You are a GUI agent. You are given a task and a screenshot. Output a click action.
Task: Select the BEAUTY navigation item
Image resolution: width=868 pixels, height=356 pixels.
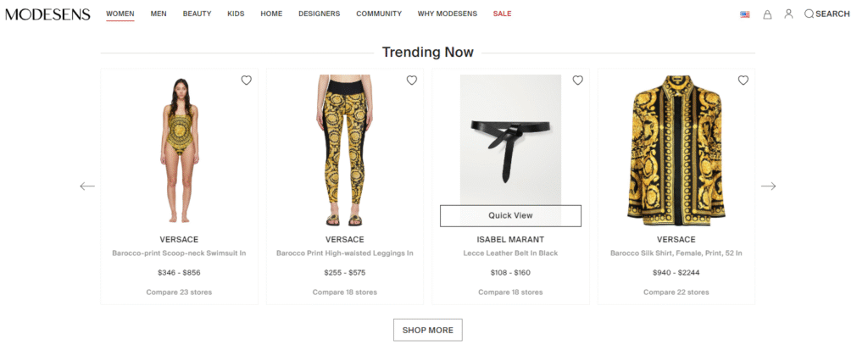[x=197, y=14]
